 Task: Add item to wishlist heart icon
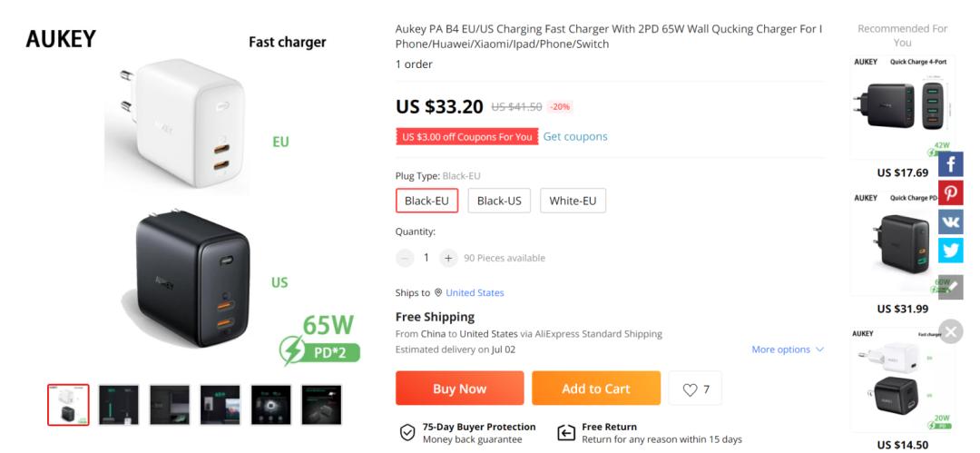coord(695,389)
